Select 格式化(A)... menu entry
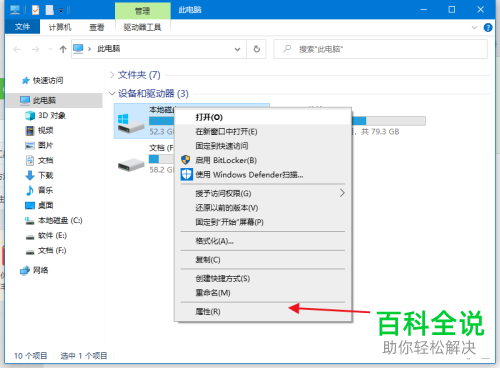The width and height of the screenshot is (500, 368). click(x=263, y=241)
